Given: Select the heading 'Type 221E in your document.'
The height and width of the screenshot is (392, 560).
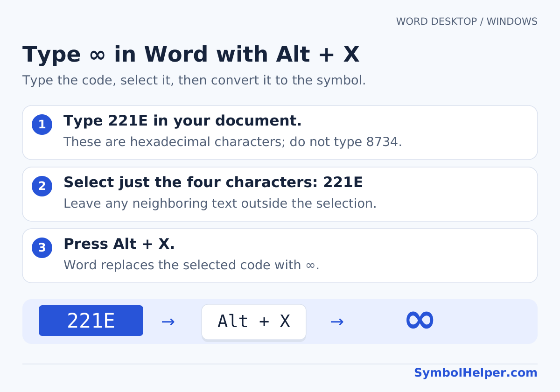Looking at the screenshot, I should click(x=182, y=121).
